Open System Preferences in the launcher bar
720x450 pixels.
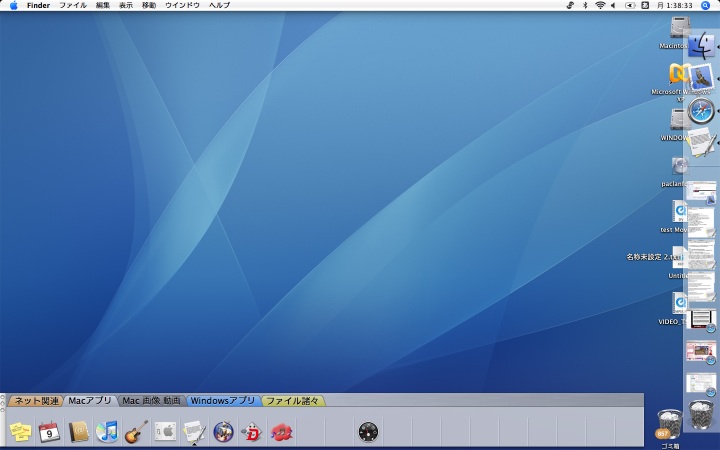[x=165, y=432]
